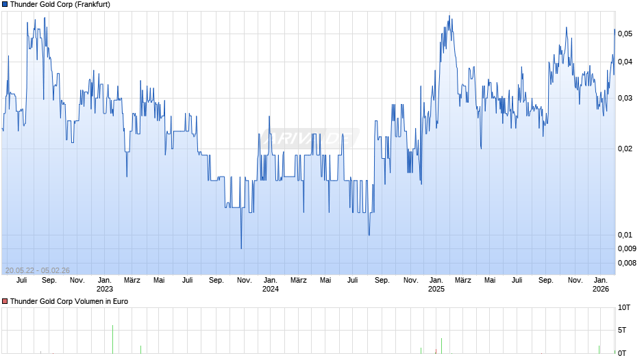Click the "0,04" price axis label
The width and height of the screenshot is (644, 360).
pyautogui.click(x=625, y=62)
